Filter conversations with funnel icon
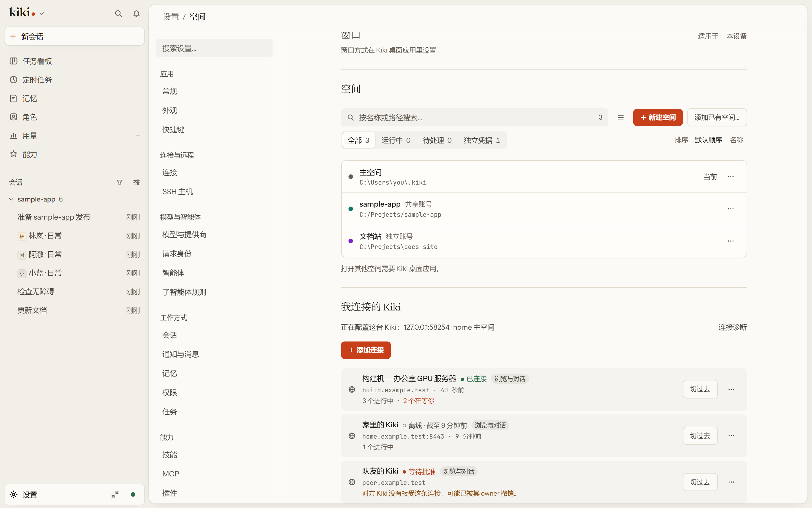The width and height of the screenshot is (812, 508). coord(120,182)
